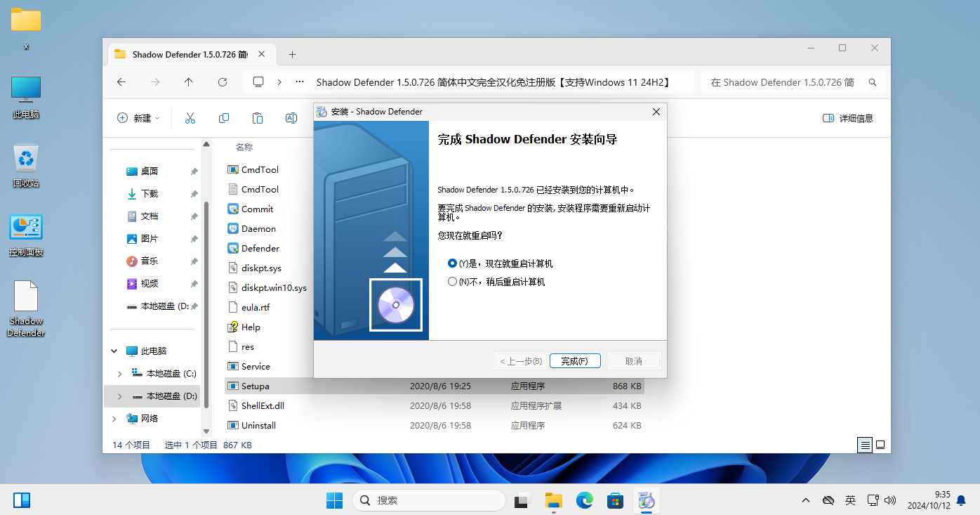Go forward in File Explorer
Viewport: 980px width, 515px height.
(x=155, y=82)
